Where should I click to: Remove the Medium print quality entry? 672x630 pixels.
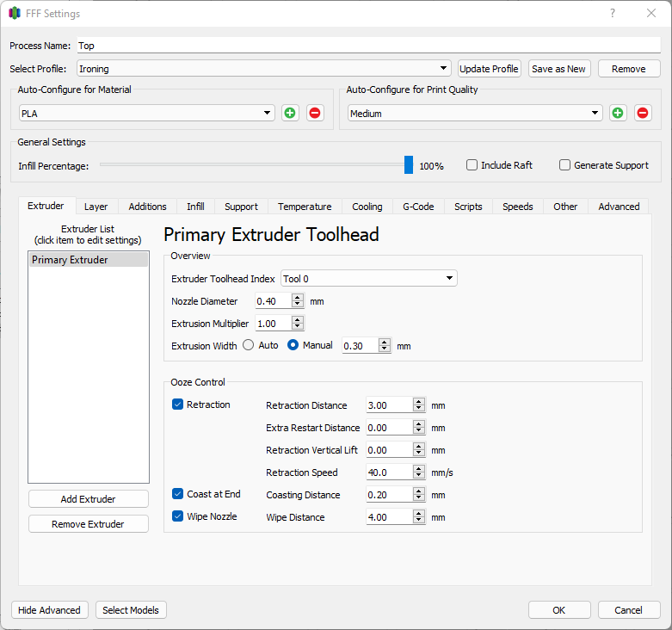(643, 113)
